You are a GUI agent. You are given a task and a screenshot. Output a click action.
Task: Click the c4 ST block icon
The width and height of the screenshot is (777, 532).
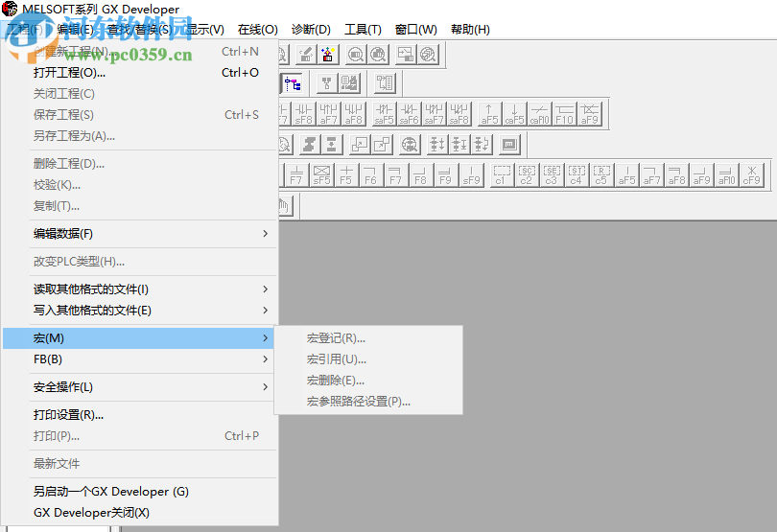coord(577,174)
